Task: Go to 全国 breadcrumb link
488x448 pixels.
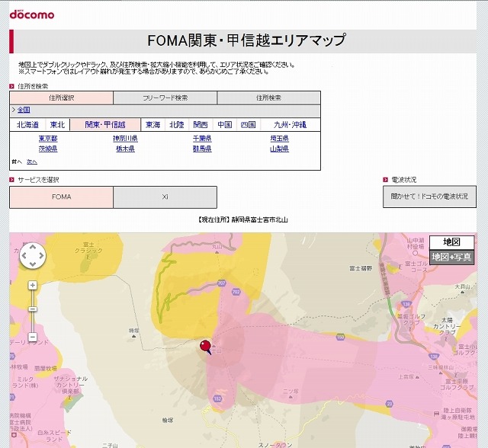Action: [x=24, y=110]
